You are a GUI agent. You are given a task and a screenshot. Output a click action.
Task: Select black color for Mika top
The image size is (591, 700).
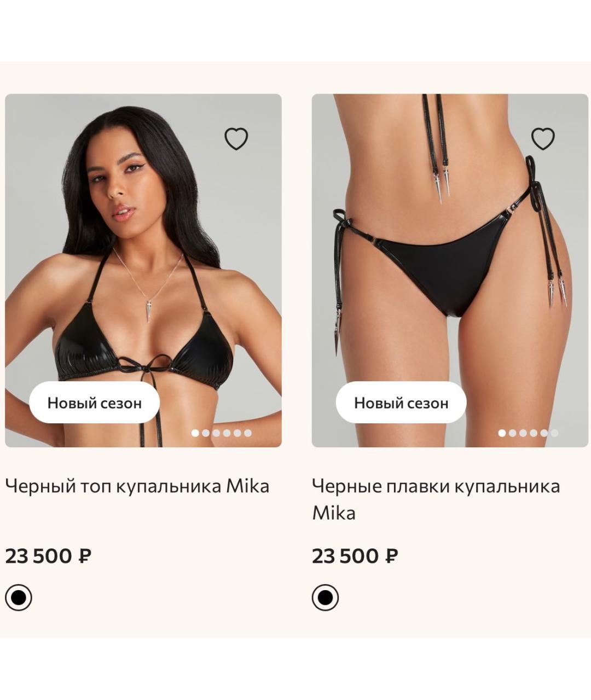tap(19, 597)
